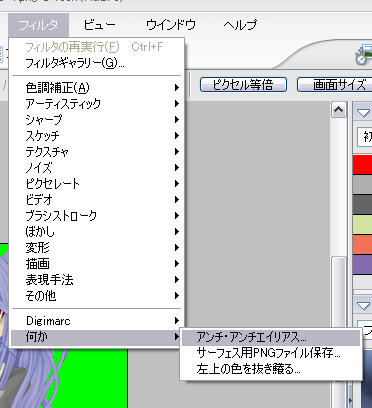Open the ぼかし blur submenu
Viewport: 372px width, 408px height.
(x=97, y=232)
